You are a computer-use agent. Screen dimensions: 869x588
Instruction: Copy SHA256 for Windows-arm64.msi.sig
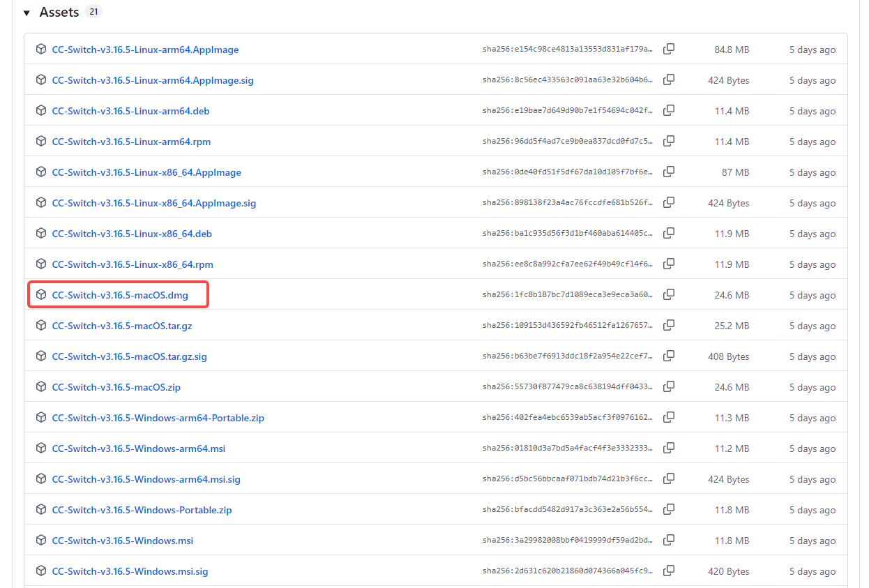669,479
